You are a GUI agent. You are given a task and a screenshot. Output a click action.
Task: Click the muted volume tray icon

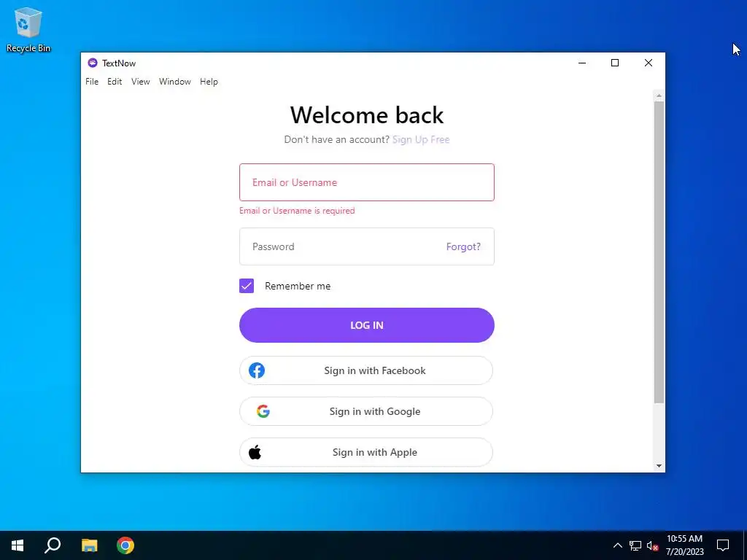652,545
